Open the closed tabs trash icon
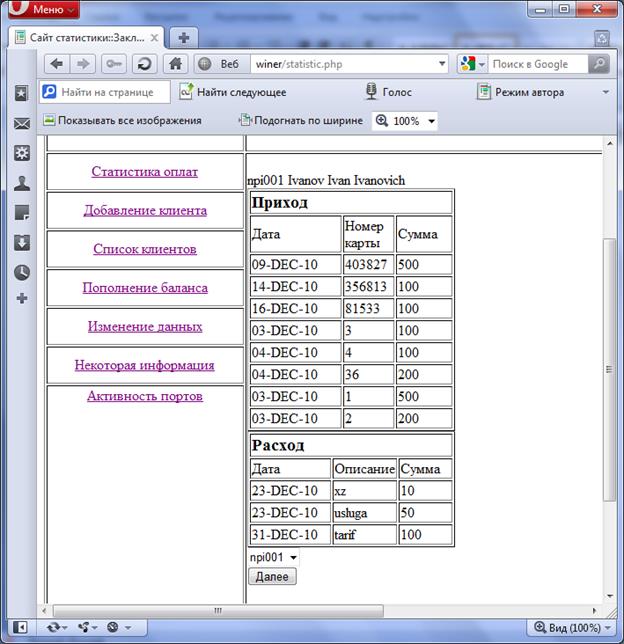Viewport: 624px width, 644px height. (602, 39)
